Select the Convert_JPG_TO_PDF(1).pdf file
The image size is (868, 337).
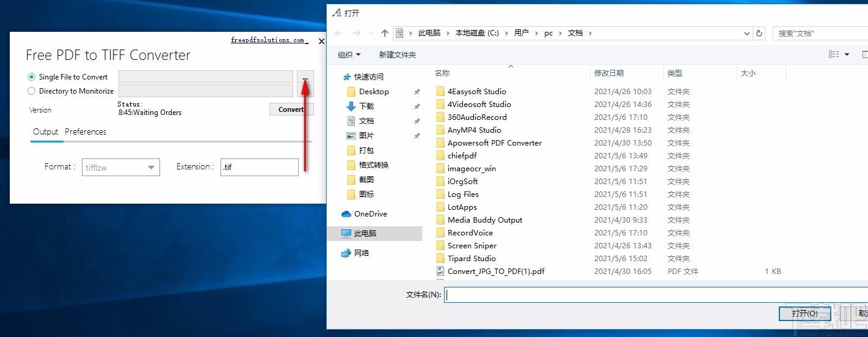[x=496, y=271]
